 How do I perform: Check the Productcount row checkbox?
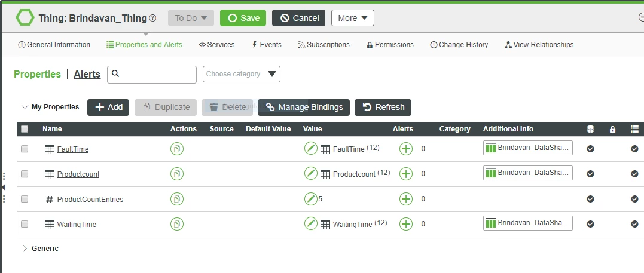coord(25,174)
